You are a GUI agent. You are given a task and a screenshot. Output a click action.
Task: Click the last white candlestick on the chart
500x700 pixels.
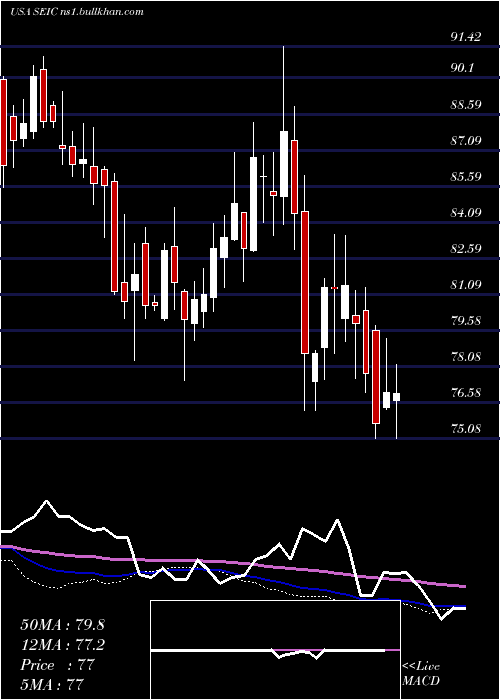[x=396, y=397]
